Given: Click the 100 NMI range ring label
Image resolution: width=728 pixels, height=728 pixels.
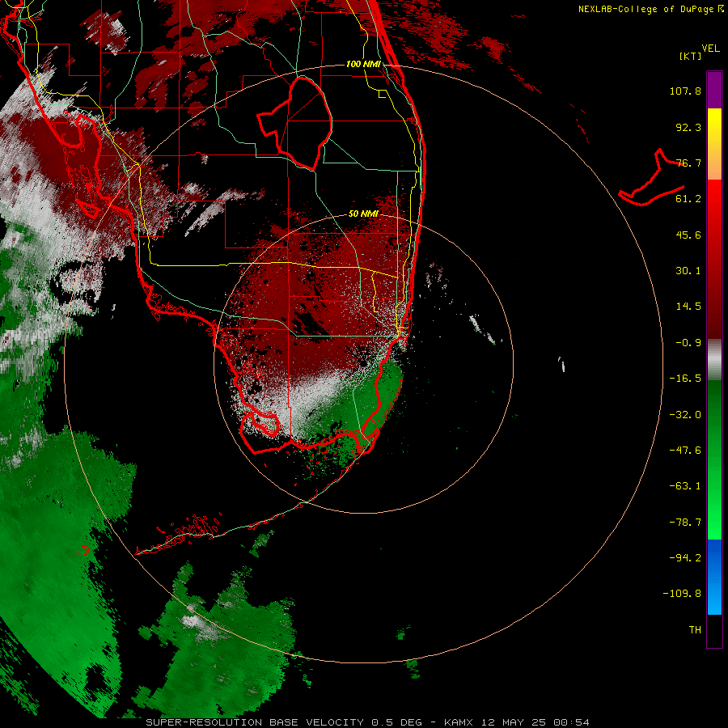Looking at the screenshot, I should pos(363,64).
